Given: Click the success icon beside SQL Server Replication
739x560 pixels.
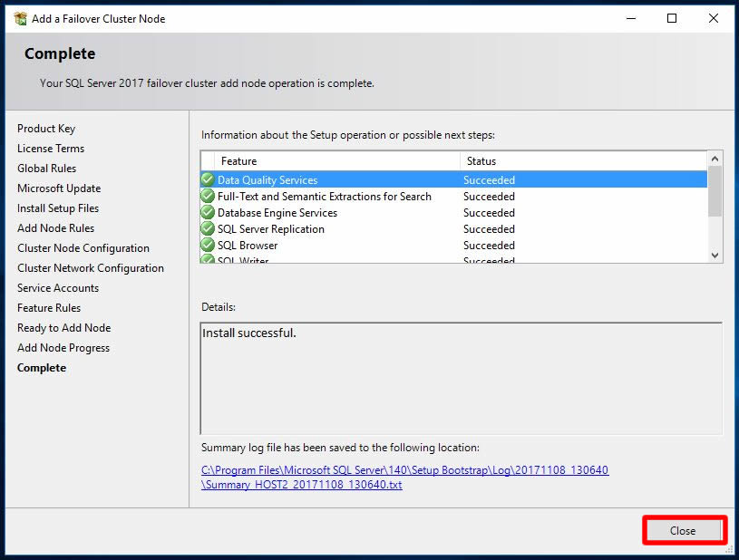Looking at the screenshot, I should coord(208,229).
